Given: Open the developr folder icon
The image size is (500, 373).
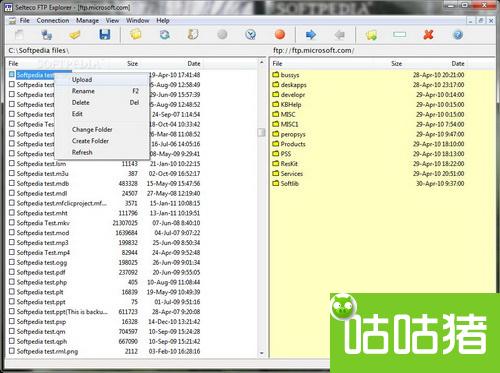Looking at the screenshot, I should 276,94.
